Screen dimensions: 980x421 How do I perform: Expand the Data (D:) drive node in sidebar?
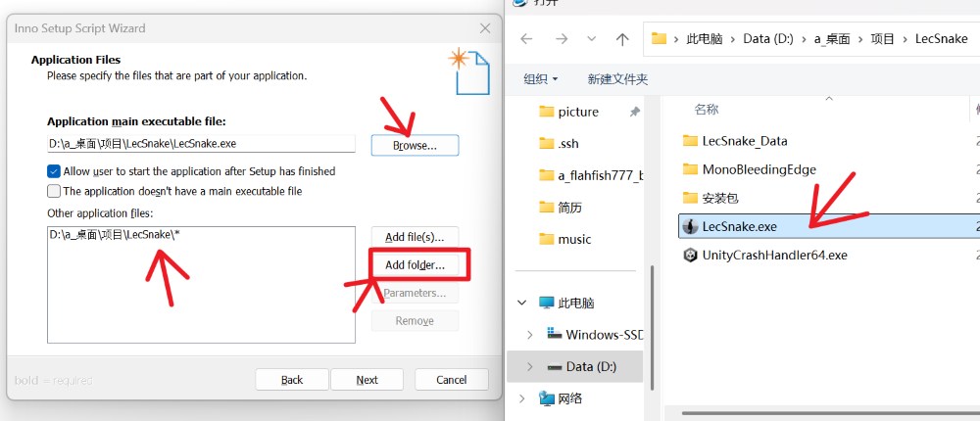coord(530,366)
